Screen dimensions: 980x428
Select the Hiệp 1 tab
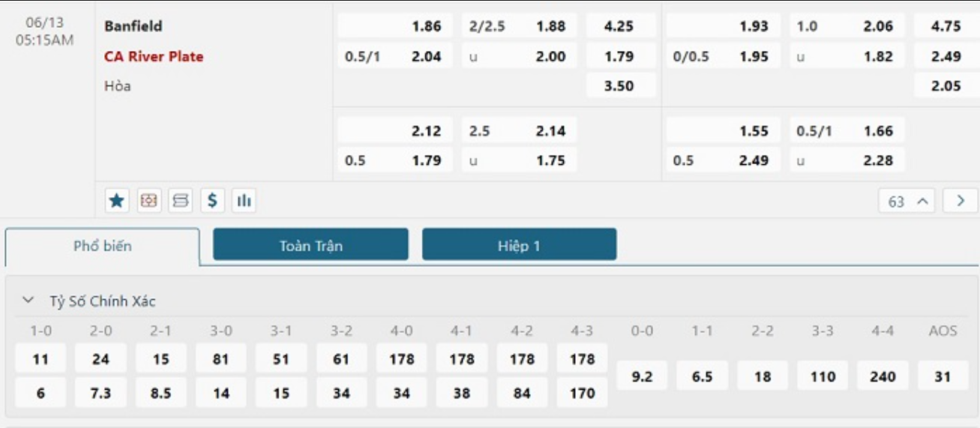point(519,245)
